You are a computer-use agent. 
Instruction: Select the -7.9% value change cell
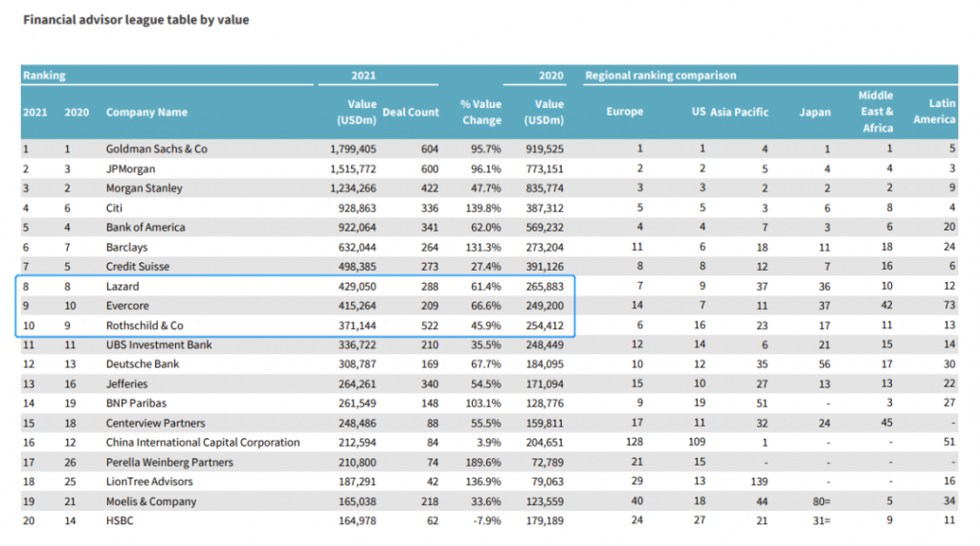click(x=485, y=520)
